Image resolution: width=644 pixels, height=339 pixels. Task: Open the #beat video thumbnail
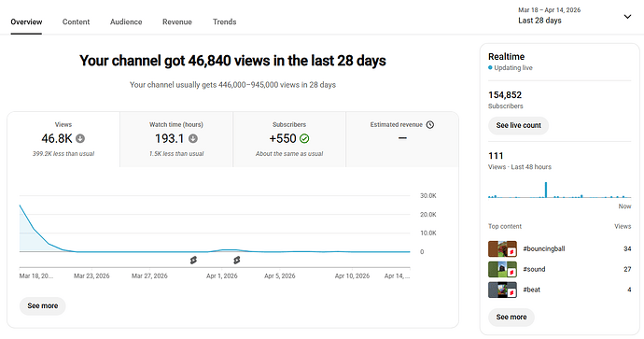[x=502, y=290]
